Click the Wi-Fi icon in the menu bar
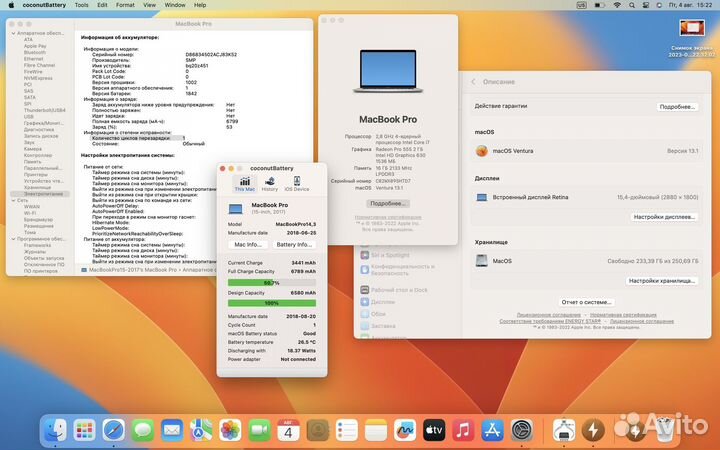The height and width of the screenshot is (450, 720). pos(617,5)
